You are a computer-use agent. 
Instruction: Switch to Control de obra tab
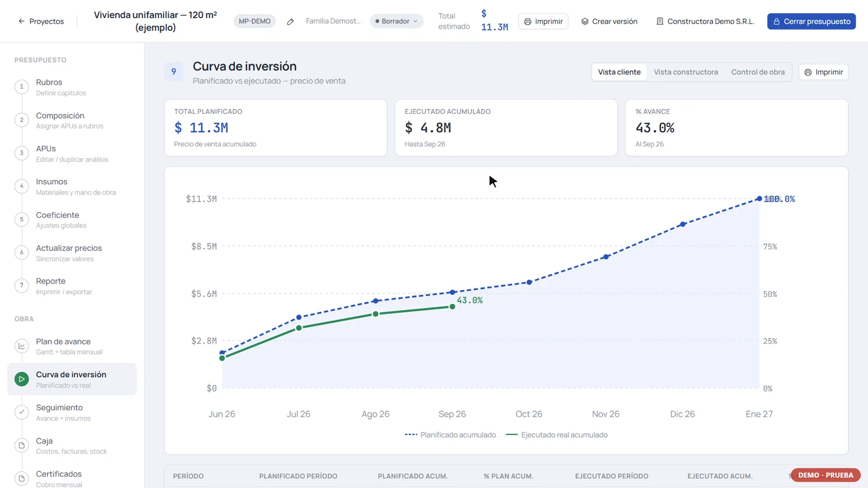pyautogui.click(x=758, y=72)
